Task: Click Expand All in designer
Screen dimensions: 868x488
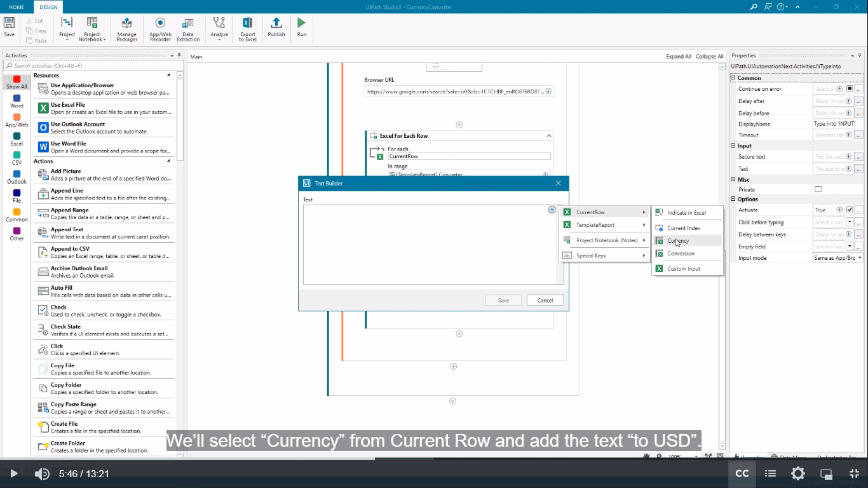Action: [x=679, y=57]
